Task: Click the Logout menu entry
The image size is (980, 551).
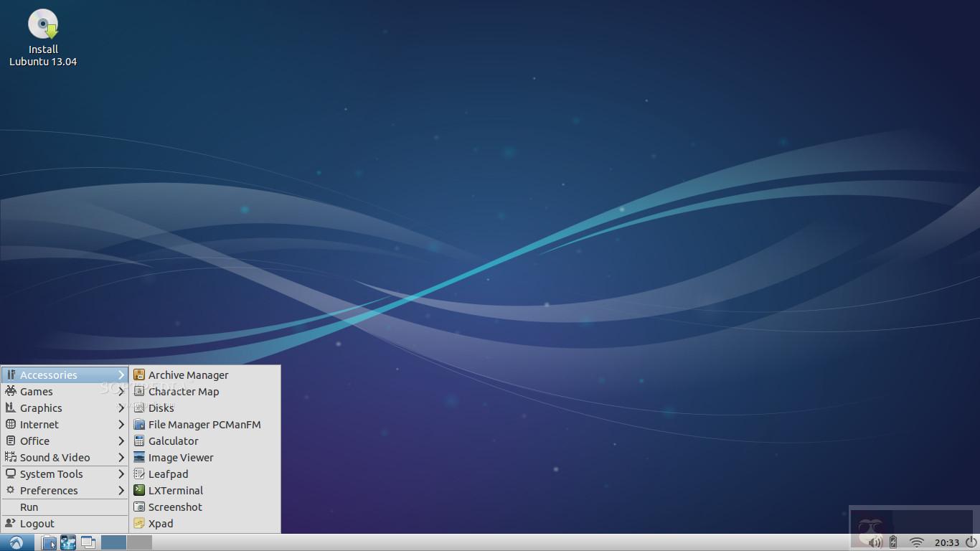Action: [36, 523]
